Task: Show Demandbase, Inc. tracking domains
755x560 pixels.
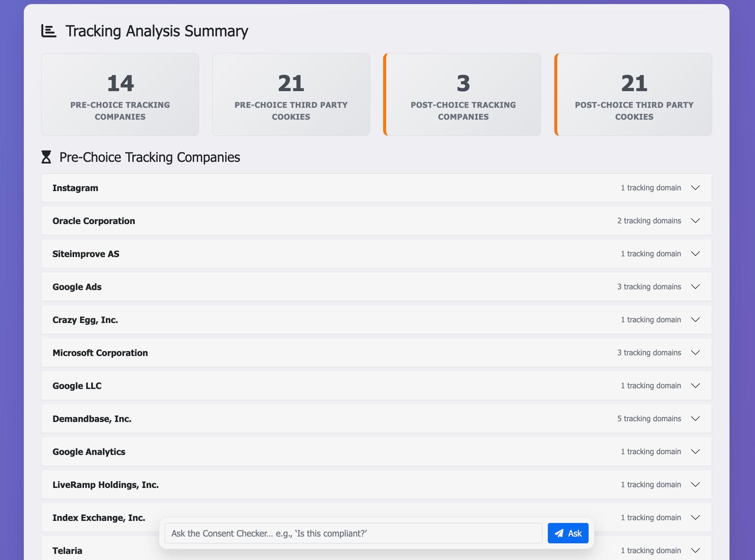Action: pyautogui.click(x=695, y=419)
